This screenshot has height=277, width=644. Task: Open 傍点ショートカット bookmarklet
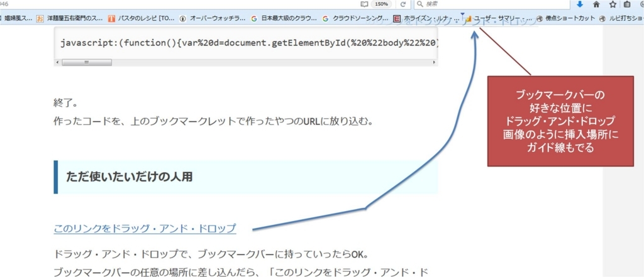pyautogui.click(x=565, y=18)
